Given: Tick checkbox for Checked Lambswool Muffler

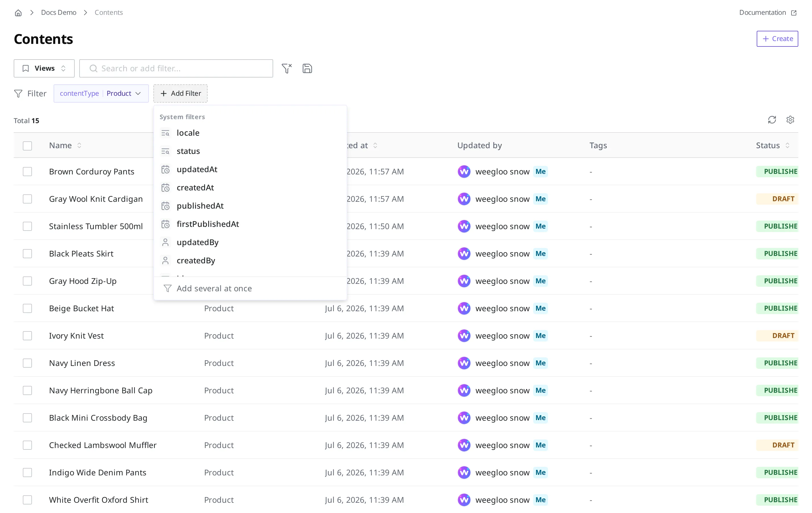Looking at the screenshot, I should pos(27,445).
